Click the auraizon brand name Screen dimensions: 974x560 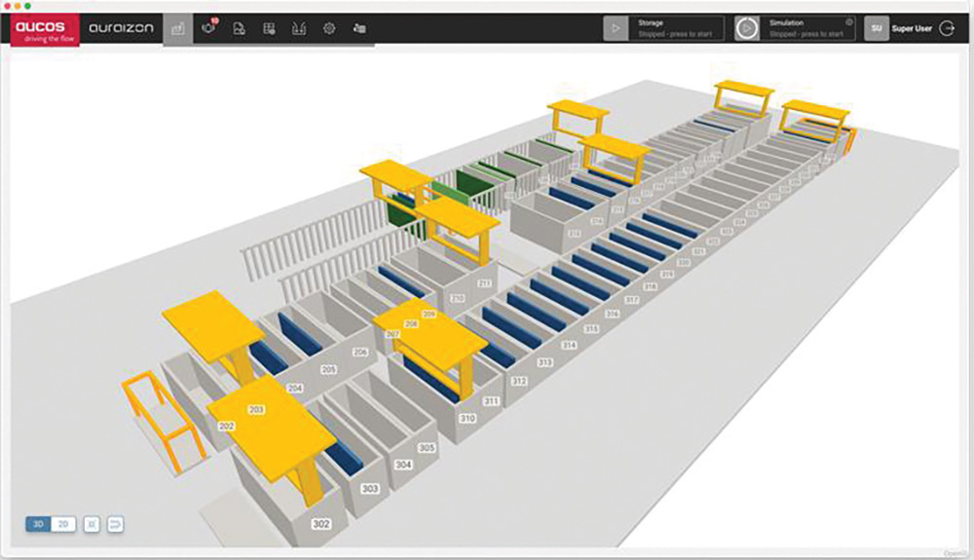tap(121, 28)
